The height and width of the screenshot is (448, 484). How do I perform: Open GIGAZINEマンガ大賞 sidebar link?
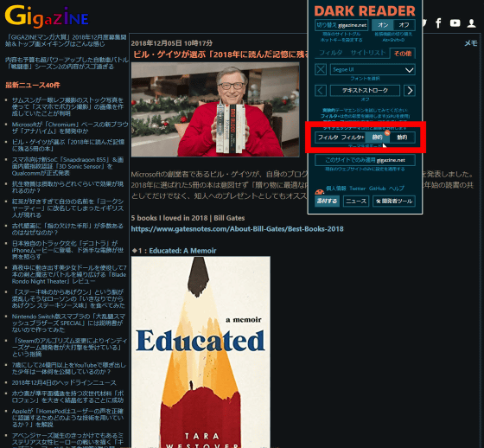66,41
